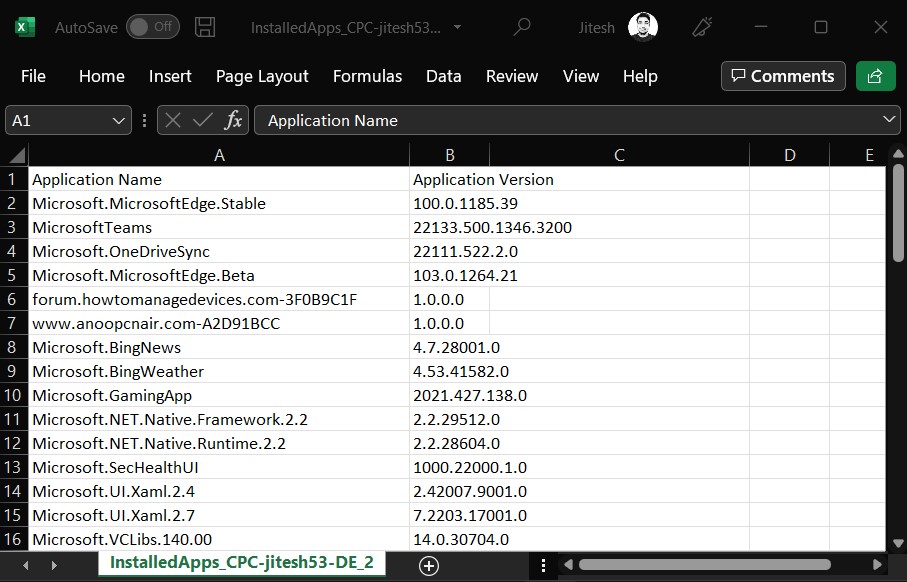Click the Search magnifier icon
The image size is (907, 582).
(x=522, y=27)
